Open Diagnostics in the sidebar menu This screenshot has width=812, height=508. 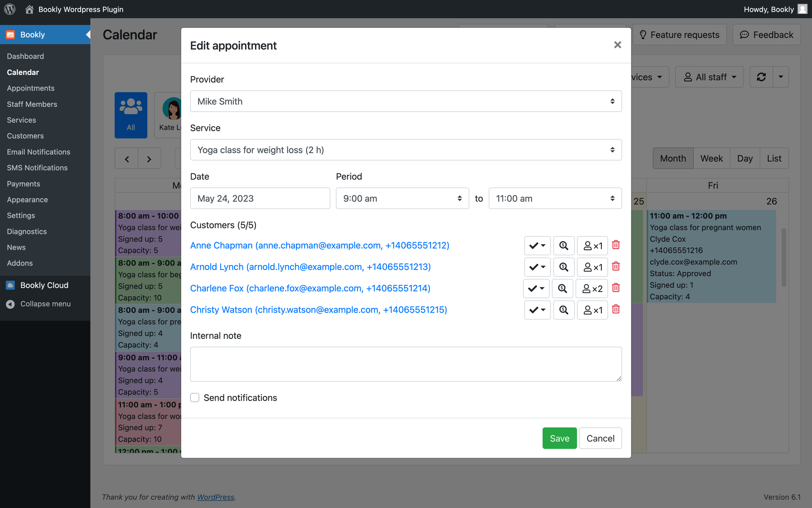coord(26,231)
